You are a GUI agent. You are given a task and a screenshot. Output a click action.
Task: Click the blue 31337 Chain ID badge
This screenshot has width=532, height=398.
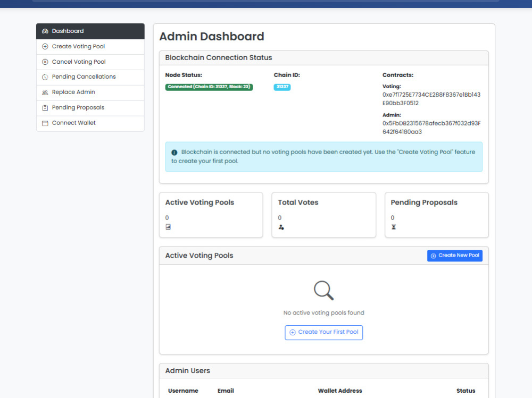[x=282, y=87]
